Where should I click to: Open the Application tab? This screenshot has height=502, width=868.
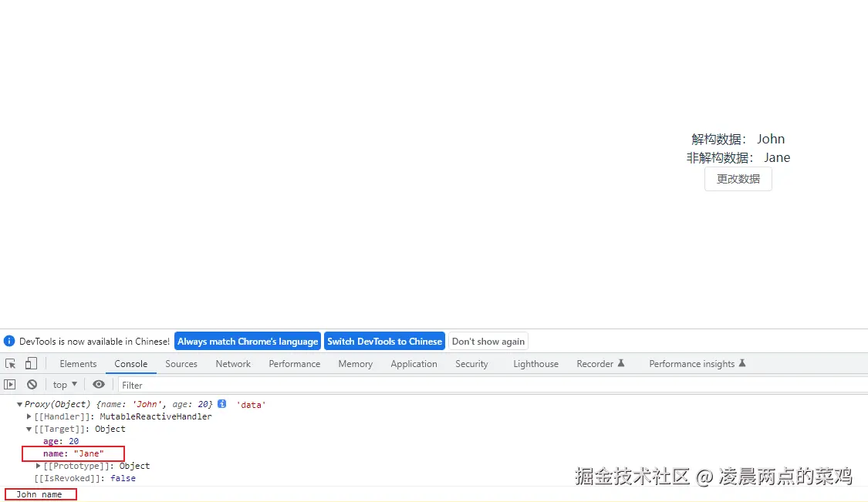pyautogui.click(x=414, y=364)
